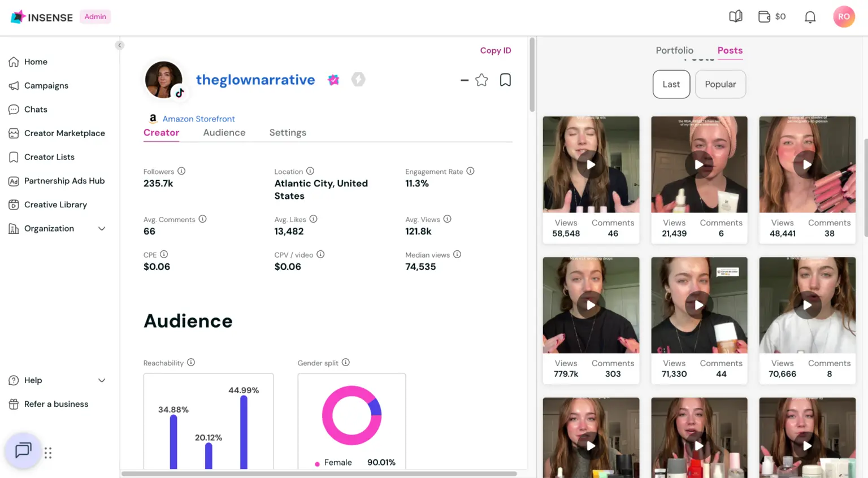
Task: Click Copy ID
Action: 496,50
